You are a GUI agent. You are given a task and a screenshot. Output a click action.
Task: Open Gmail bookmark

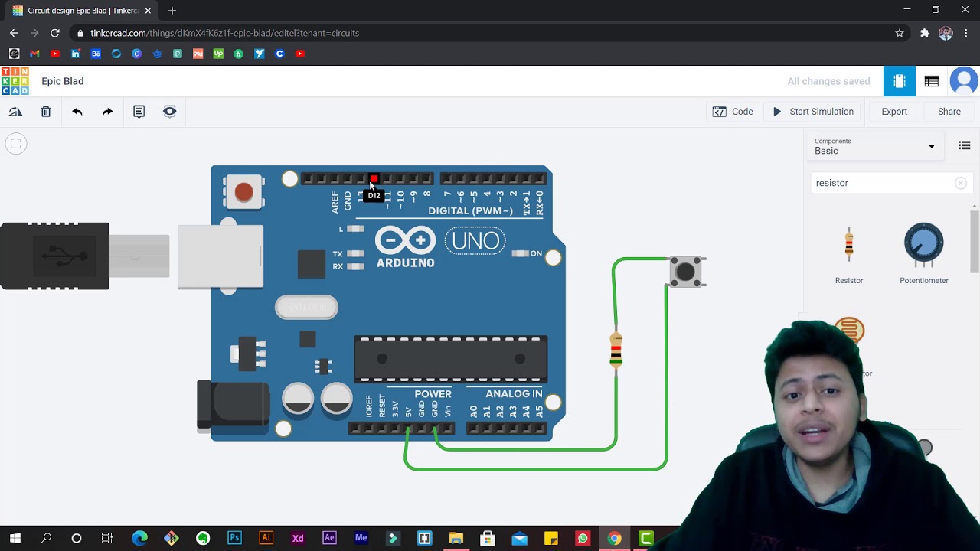point(34,54)
